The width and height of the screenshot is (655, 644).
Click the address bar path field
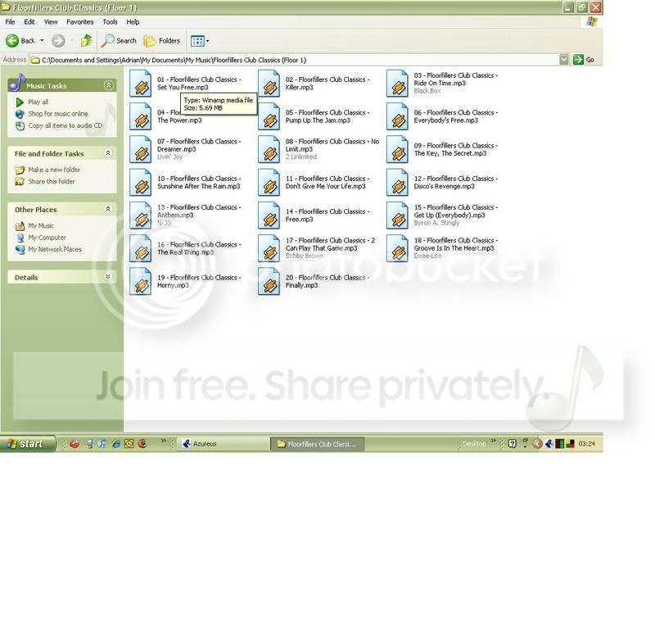click(x=295, y=60)
